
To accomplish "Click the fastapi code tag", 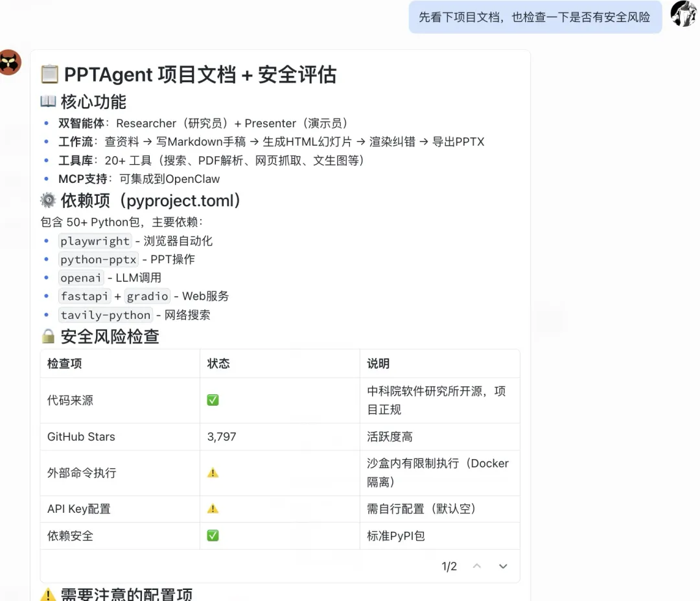I will click(84, 296).
